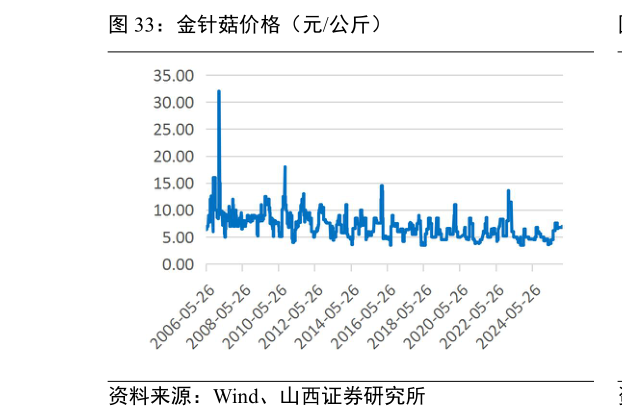Select the 25.00 y-axis label
622x419 pixels.
pyautogui.click(x=173, y=130)
